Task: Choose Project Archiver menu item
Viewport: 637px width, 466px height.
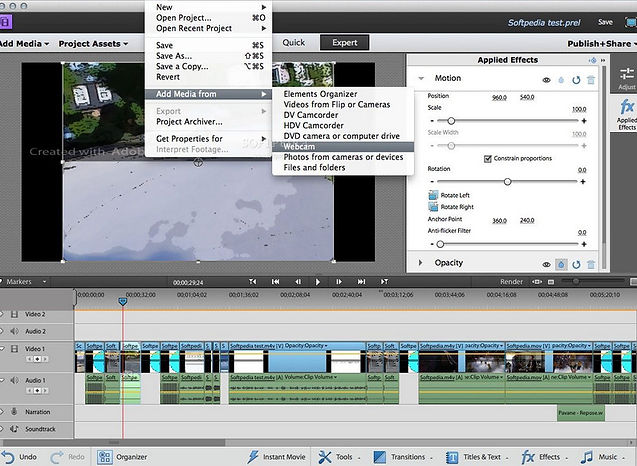Action: pyautogui.click(x=189, y=122)
